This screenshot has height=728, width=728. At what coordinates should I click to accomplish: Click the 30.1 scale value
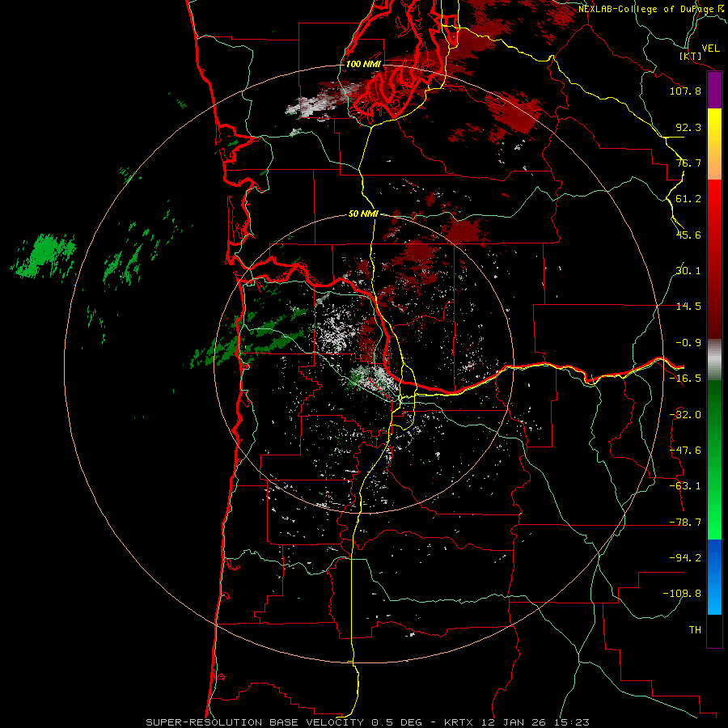tap(688, 271)
